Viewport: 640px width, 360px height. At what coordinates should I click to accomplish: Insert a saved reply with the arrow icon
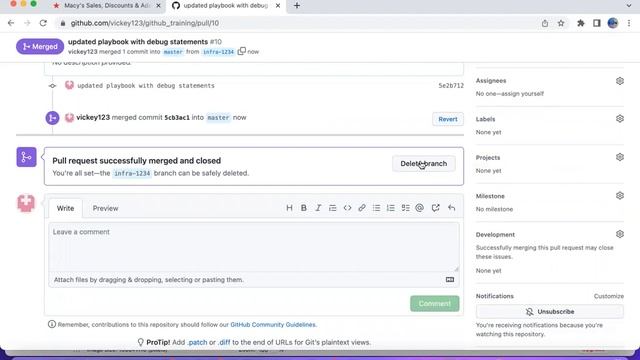451,208
